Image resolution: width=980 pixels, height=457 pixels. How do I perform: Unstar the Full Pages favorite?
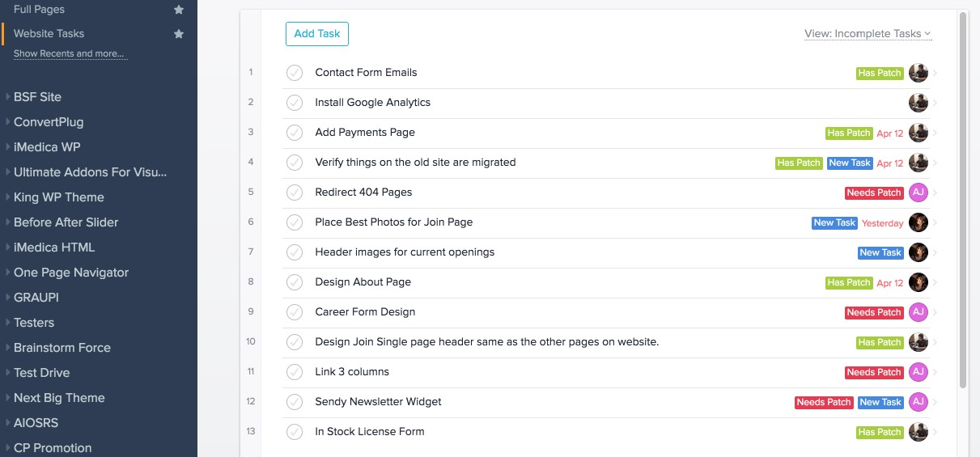click(x=179, y=10)
